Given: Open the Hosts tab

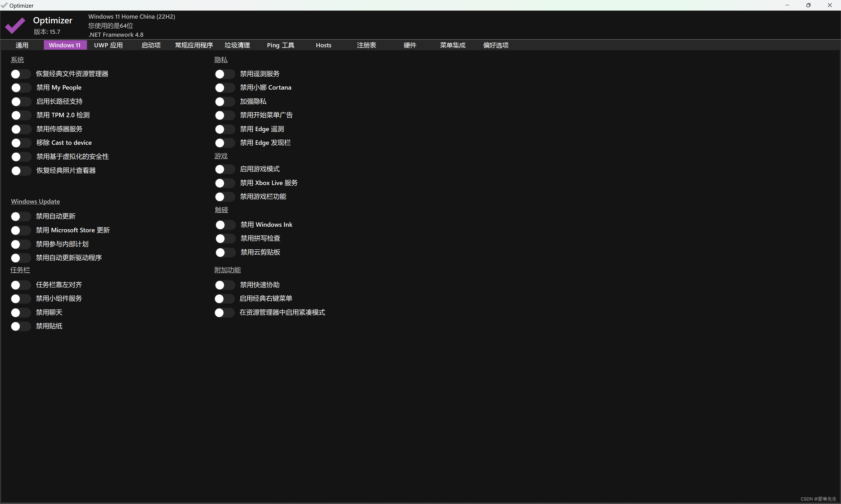Looking at the screenshot, I should coord(324,45).
